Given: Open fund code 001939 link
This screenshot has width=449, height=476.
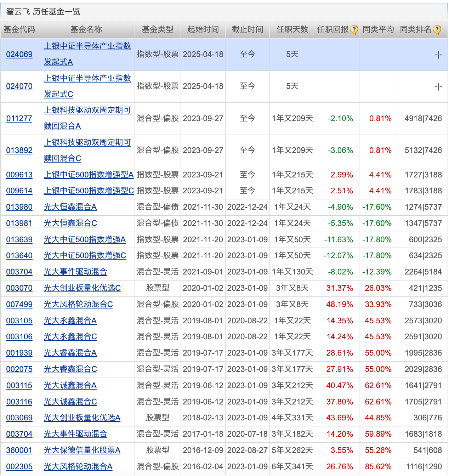Looking at the screenshot, I should pos(19,353).
